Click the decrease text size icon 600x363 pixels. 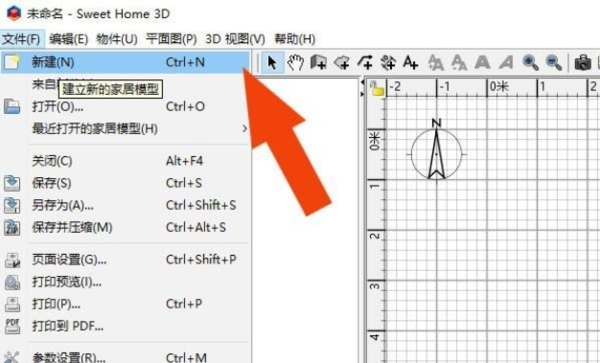coord(459,62)
